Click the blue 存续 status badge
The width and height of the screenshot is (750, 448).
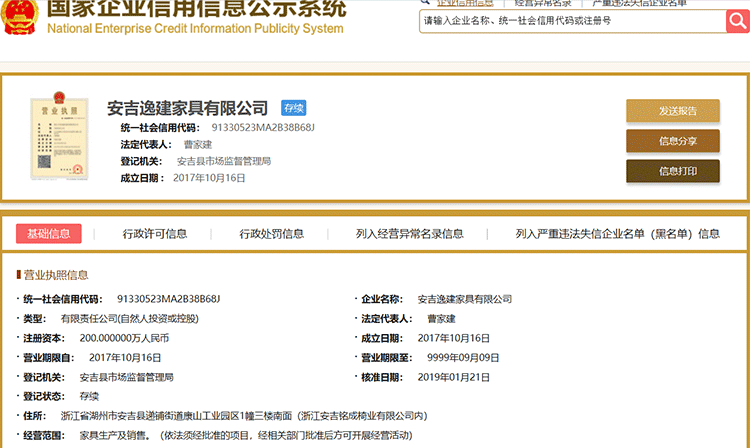click(x=294, y=108)
